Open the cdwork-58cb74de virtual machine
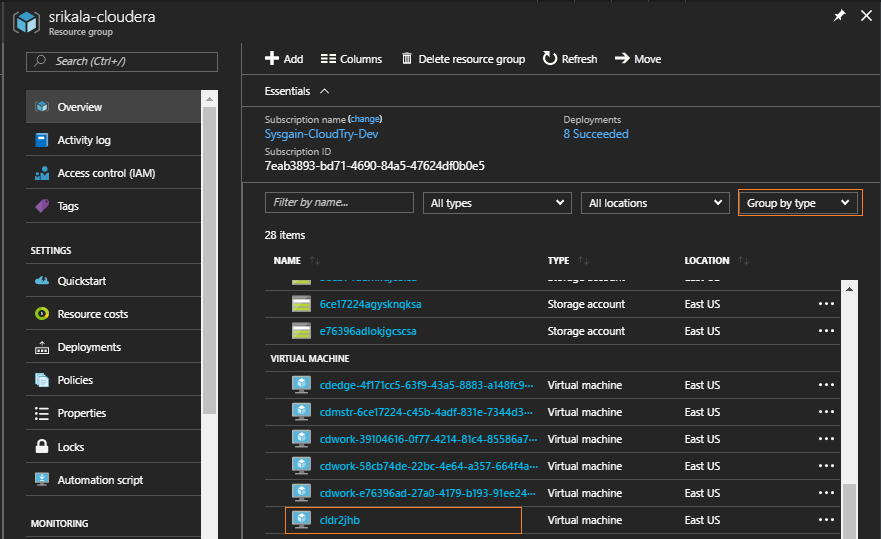The width and height of the screenshot is (881, 539). click(429, 466)
